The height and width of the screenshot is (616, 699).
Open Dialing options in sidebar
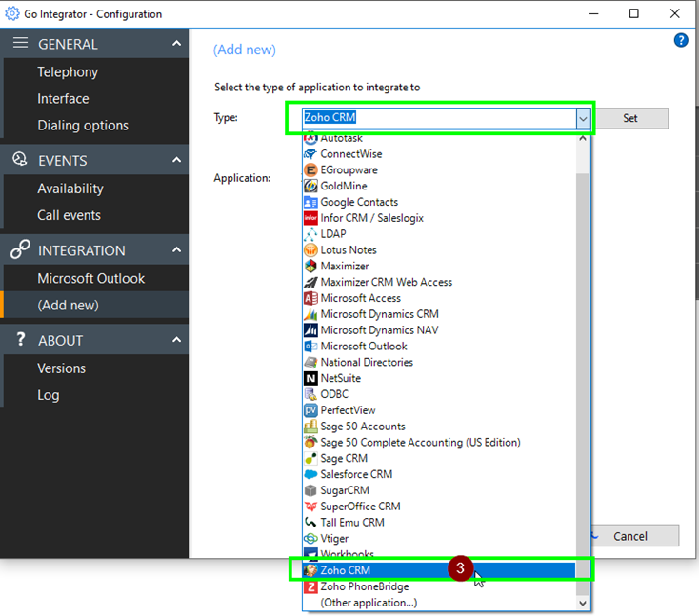[83, 126]
